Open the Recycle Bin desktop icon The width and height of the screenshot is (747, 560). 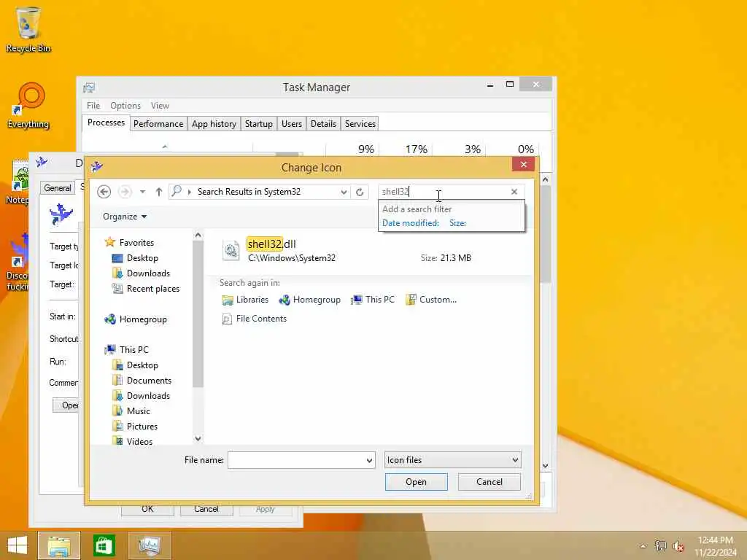coord(28,29)
